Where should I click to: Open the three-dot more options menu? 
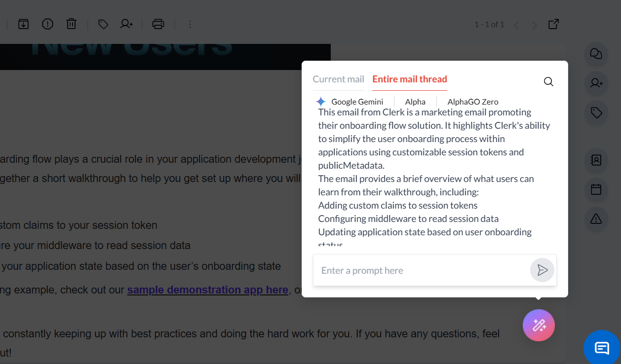point(190,24)
